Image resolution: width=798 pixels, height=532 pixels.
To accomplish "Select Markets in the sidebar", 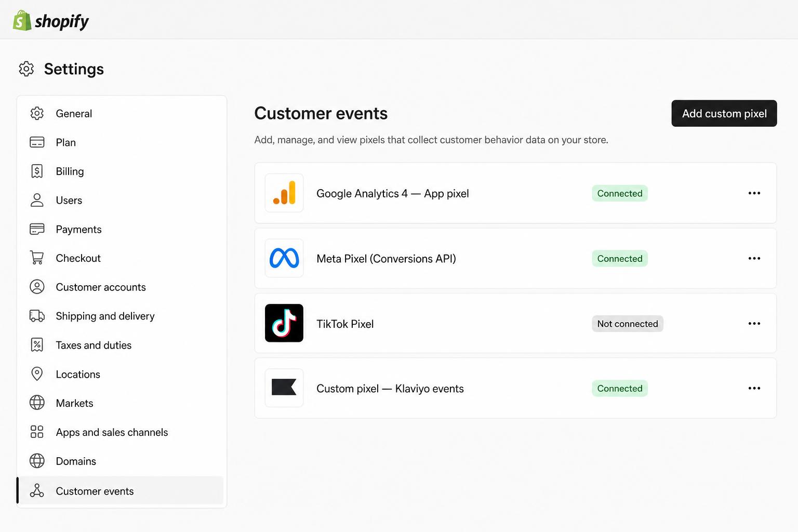I will (122, 403).
